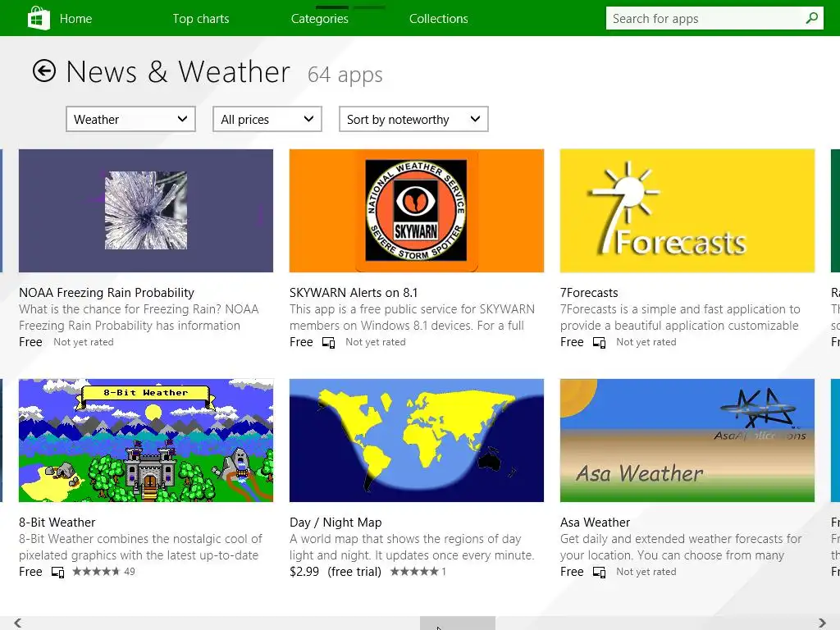Click device icon under SKYWARN Alerts on 8.1

(328, 342)
